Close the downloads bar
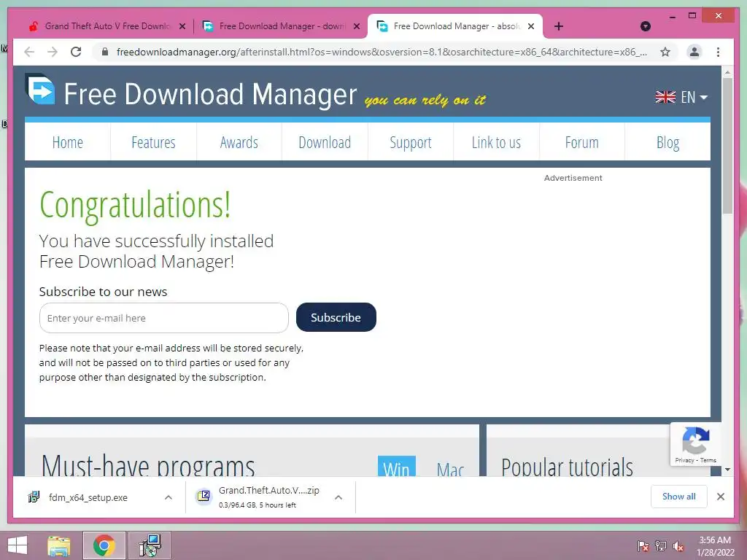The width and height of the screenshot is (747, 560). click(x=720, y=497)
